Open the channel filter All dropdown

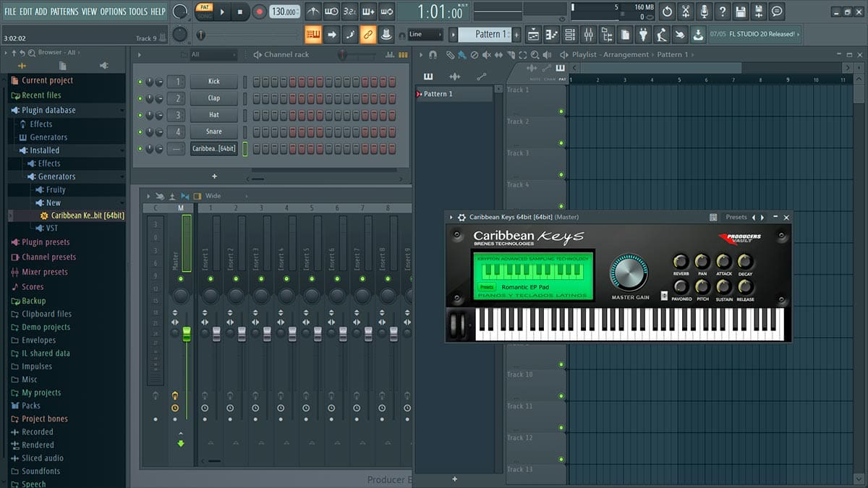[213, 55]
